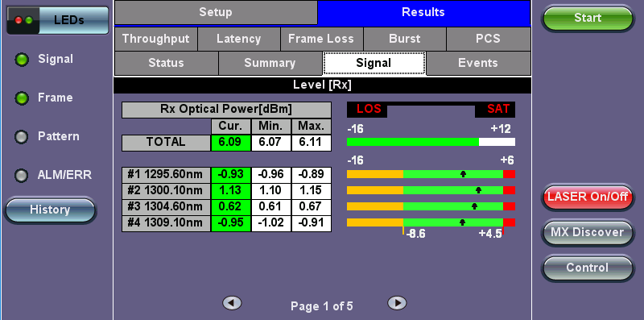Open the Events tab
644x320 pixels.
[478, 64]
